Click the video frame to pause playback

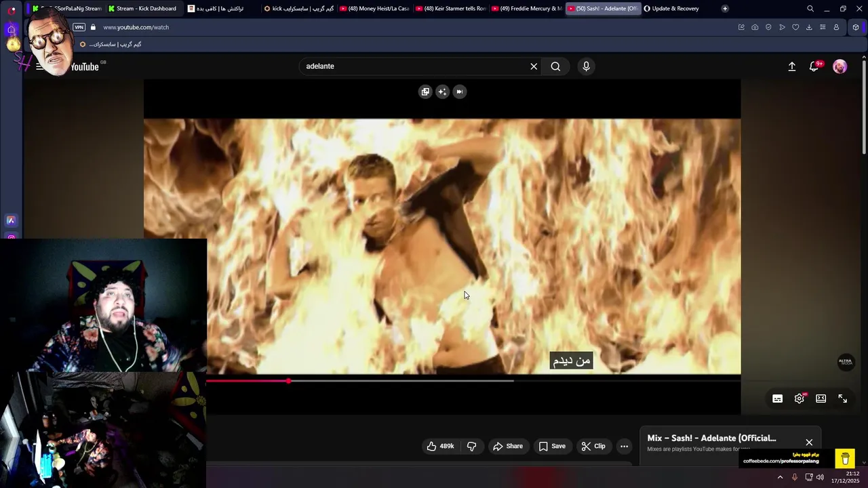[442, 246]
